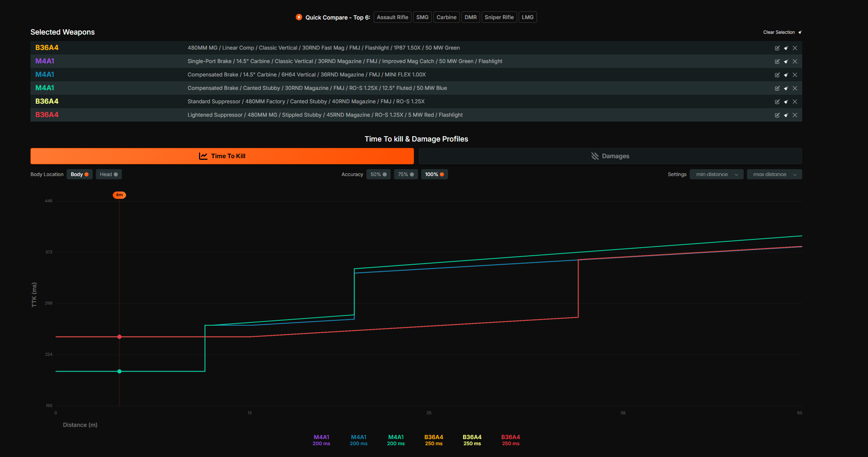The image size is (868, 457).
Task: Open the min distance dropdown
Action: [x=716, y=174]
